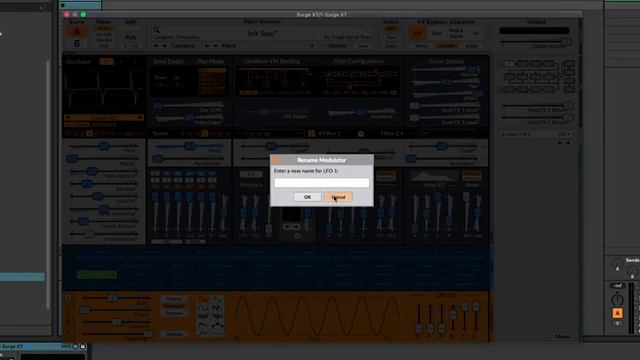Go to the previous patch category
The width and height of the screenshot is (640, 360).
click(x=156, y=46)
